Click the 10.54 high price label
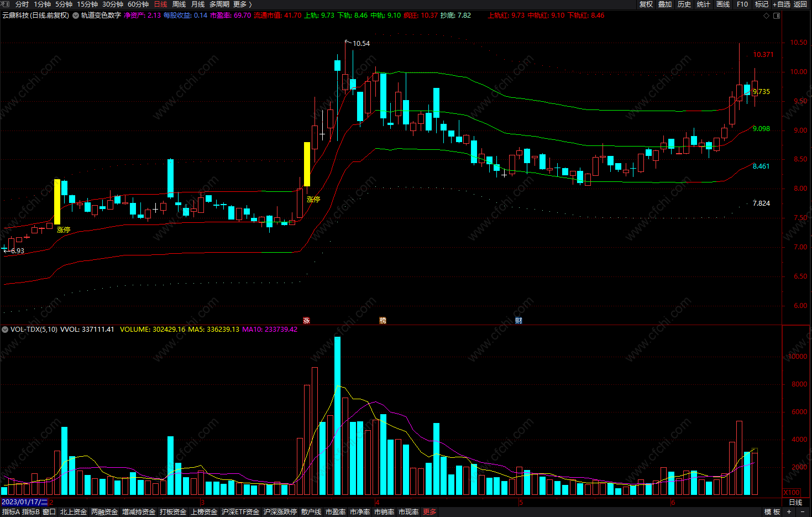The height and width of the screenshot is (517, 812). [x=361, y=43]
